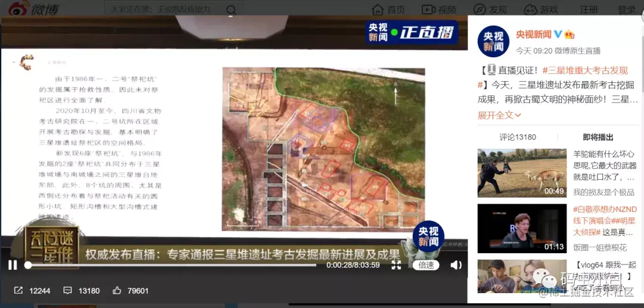Play the alpaca video thumbnail 00:49
Screen dimensions: 644x308
522,173
